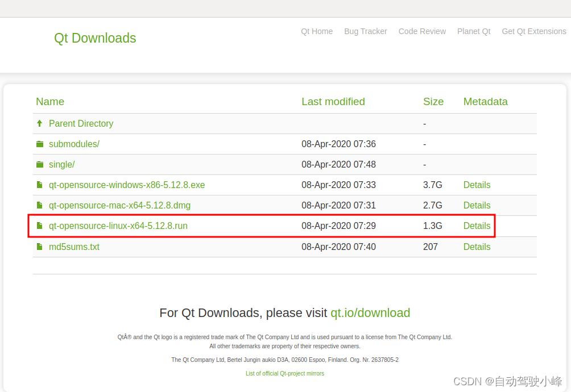Click the 3.7G size of the windows exe
The width and height of the screenshot is (571, 392).
click(433, 185)
